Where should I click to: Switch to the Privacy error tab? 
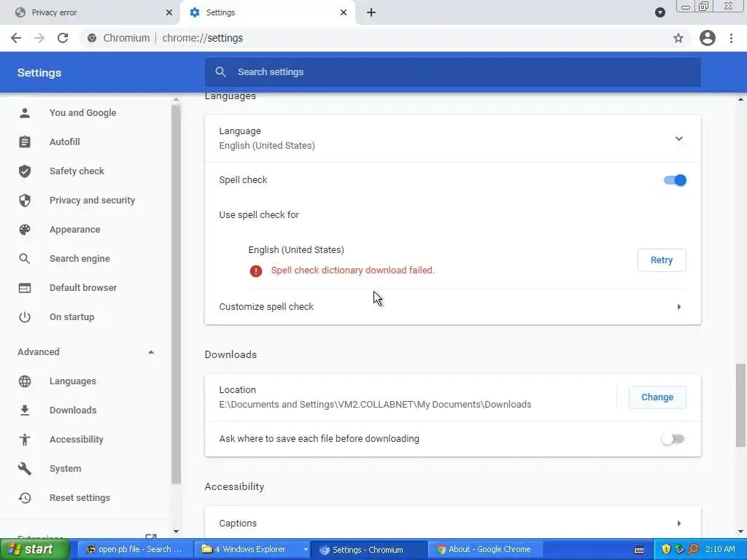point(90,12)
